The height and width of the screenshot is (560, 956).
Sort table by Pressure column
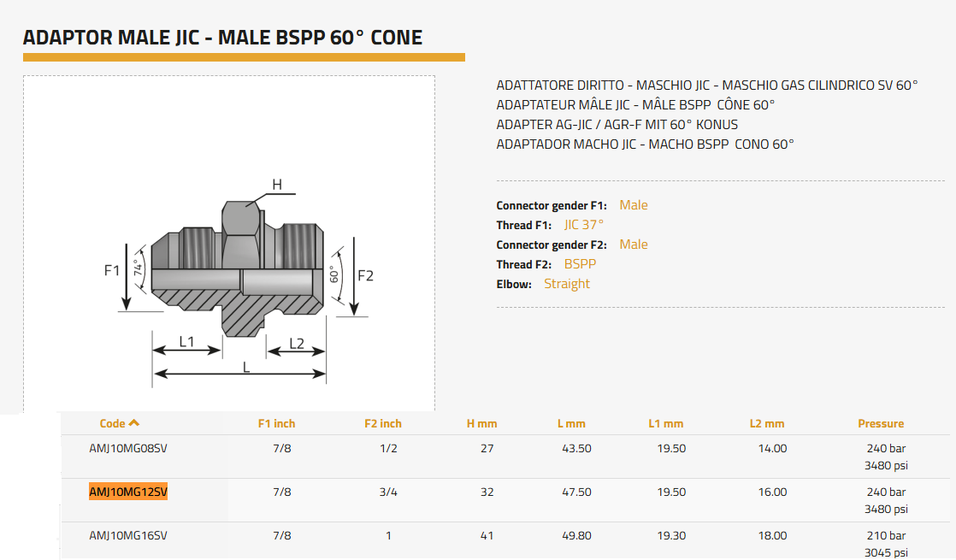pyautogui.click(x=880, y=423)
